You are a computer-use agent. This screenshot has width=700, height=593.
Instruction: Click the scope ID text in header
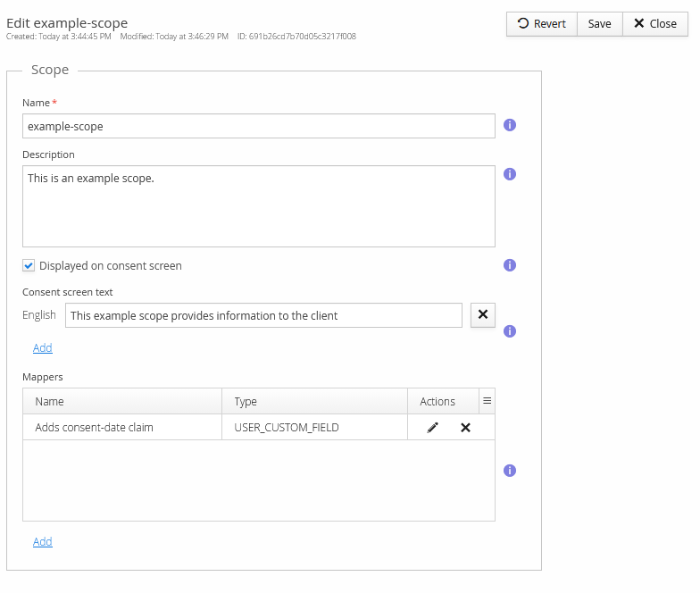pyautogui.click(x=296, y=36)
